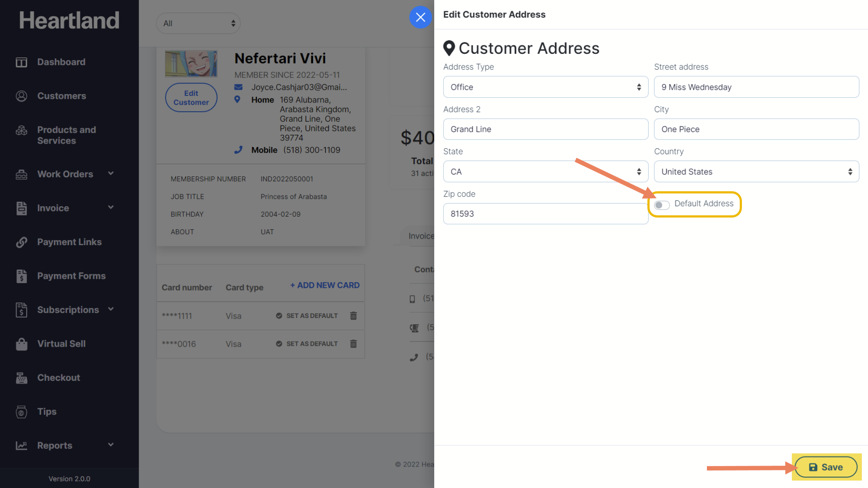
Task: Toggle the Default Address switch
Action: tap(661, 205)
